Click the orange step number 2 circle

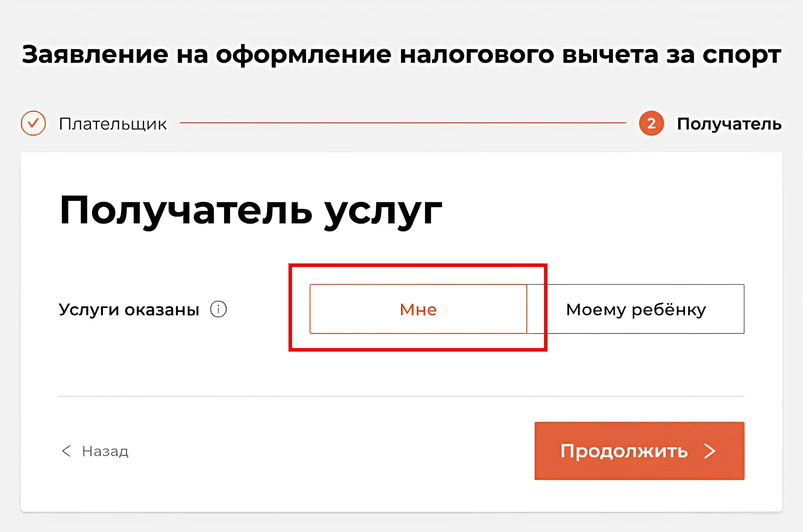(651, 123)
